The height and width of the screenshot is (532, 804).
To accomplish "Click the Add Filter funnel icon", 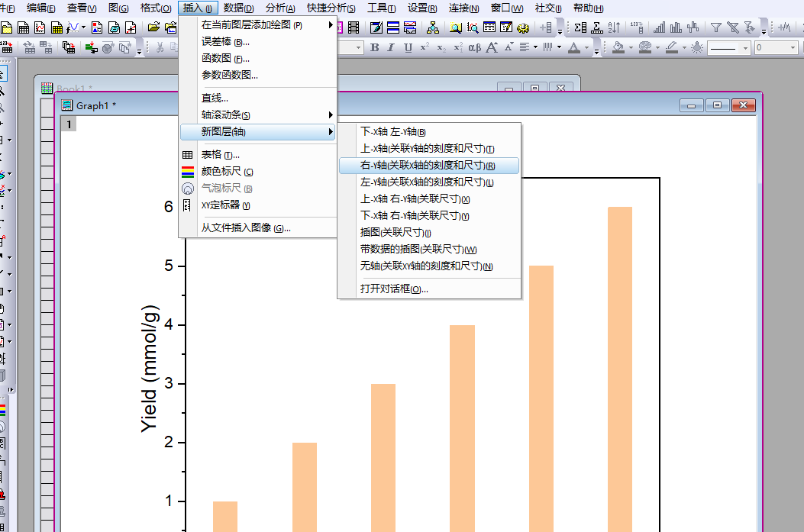I will (715, 27).
